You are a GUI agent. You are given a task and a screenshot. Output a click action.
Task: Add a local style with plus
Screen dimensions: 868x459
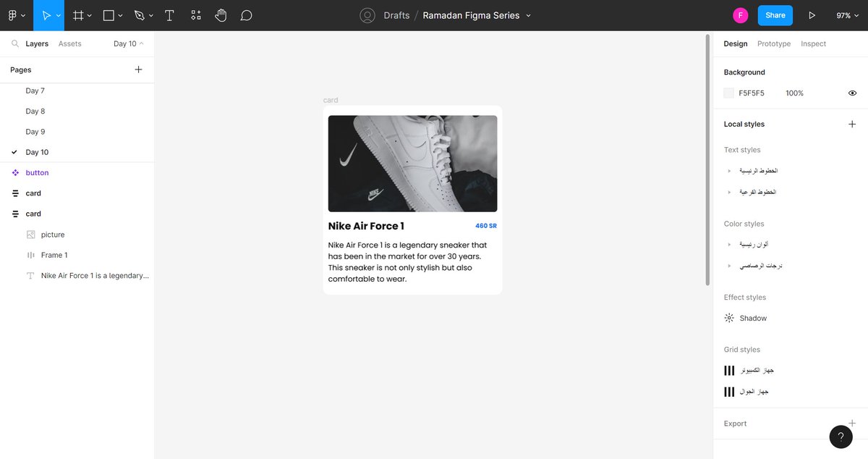852,124
